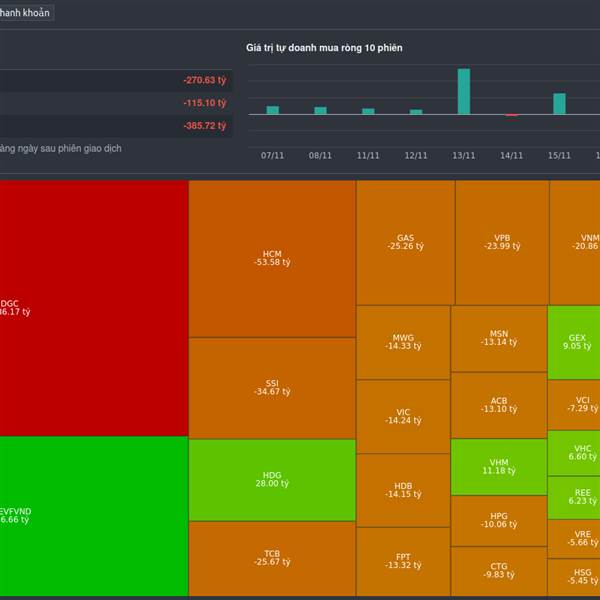
Task: Click the SSI -34.67 tỷ tile
Action: tap(272, 388)
